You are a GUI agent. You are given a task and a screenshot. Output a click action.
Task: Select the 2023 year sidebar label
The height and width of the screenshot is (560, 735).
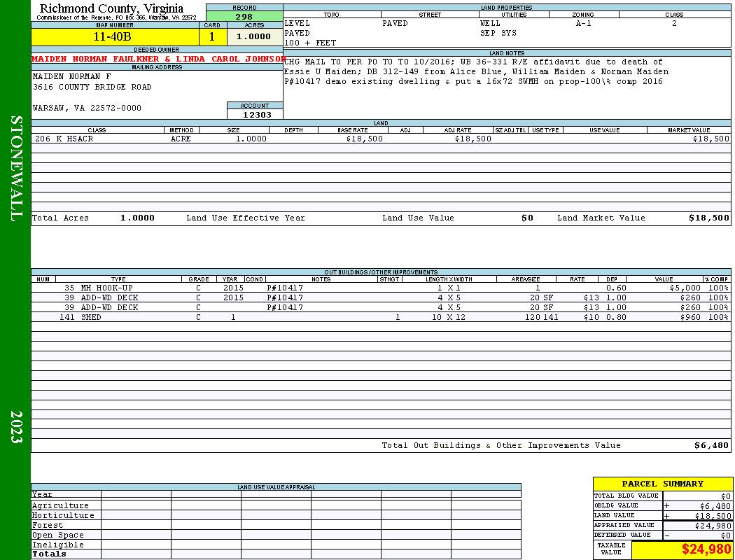tap(15, 427)
